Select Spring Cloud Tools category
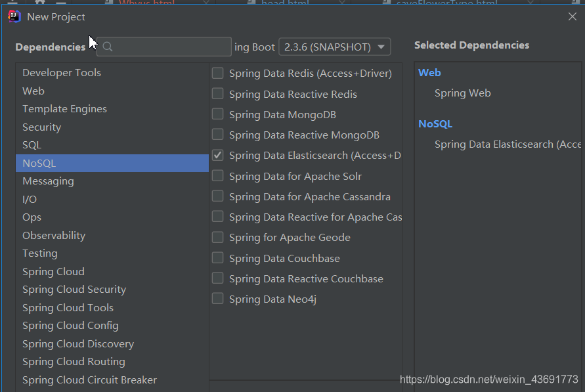Screen dimensions: 585x392 pos(112,308)
